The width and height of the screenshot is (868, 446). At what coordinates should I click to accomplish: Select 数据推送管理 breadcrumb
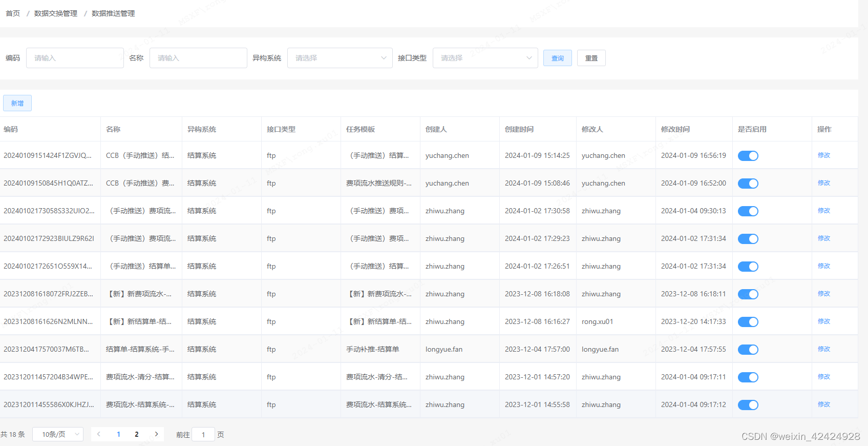tap(113, 13)
